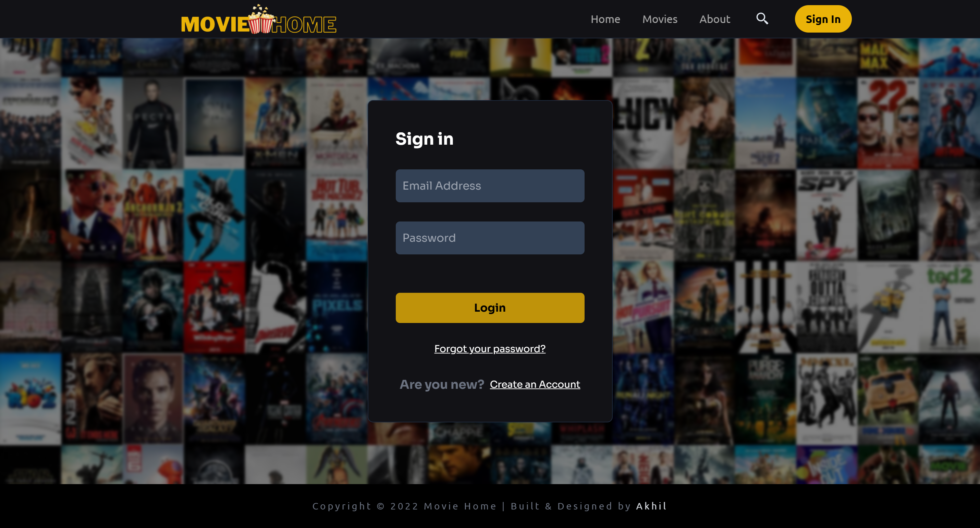Open the Forgot your password link

pos(490,349)
